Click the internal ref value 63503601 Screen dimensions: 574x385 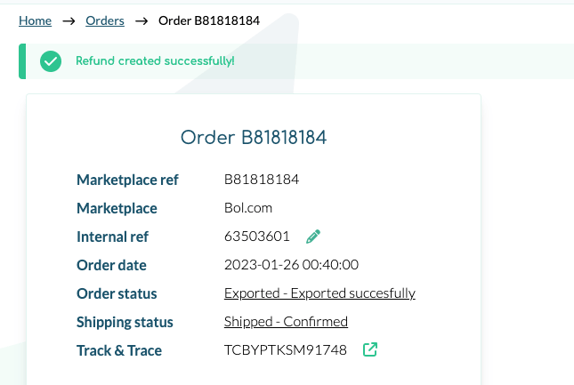pyautogui.click(x=257, y=236)
